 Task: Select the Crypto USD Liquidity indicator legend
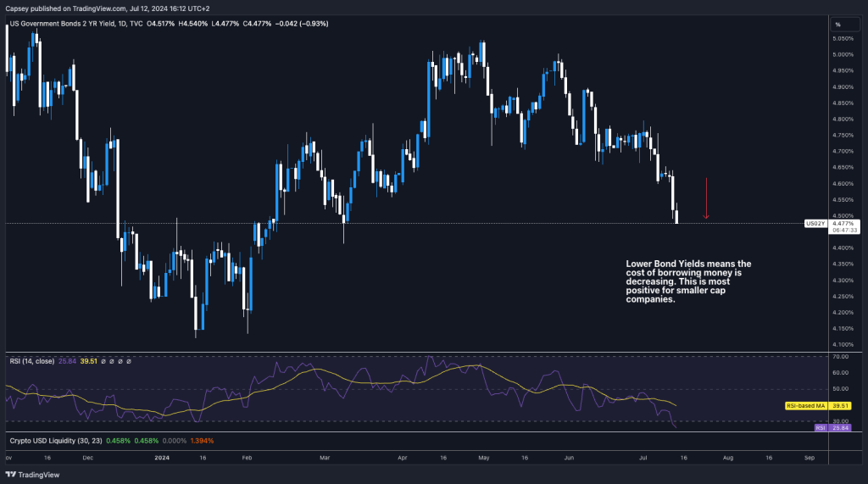point(51,442)
